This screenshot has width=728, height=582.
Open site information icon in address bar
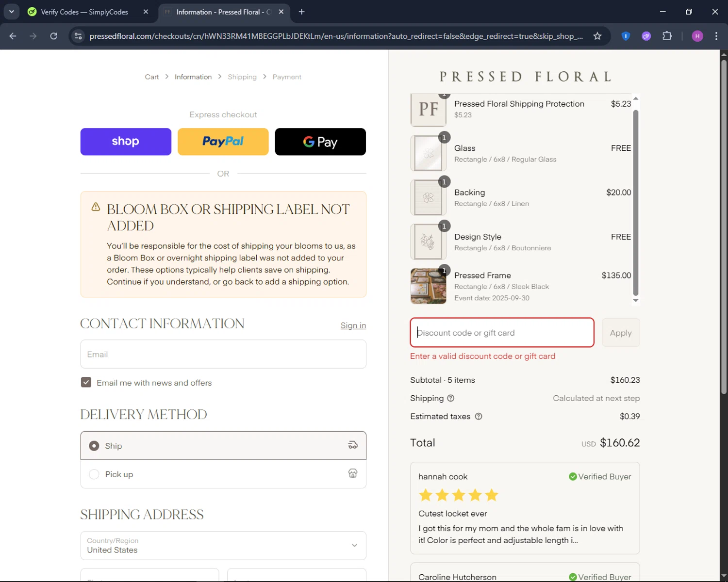78,36
